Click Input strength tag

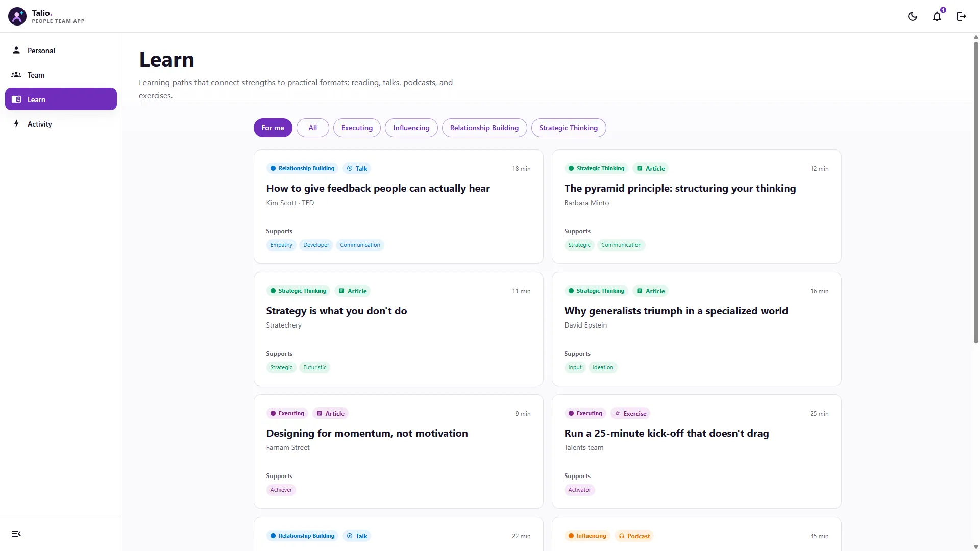[575, 368]
